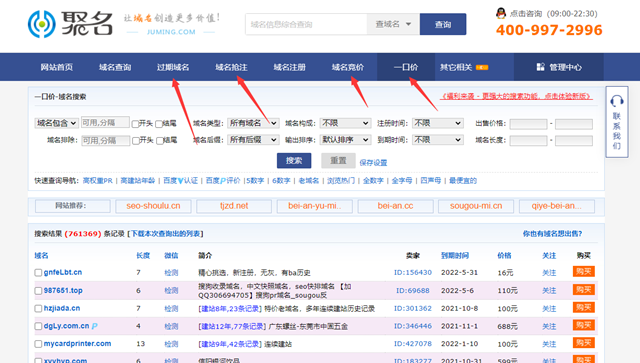The width and height of the screenshot is (640, 363).
Task: Buy the gnfeLbt.cn domain
Action: point(584,272)
